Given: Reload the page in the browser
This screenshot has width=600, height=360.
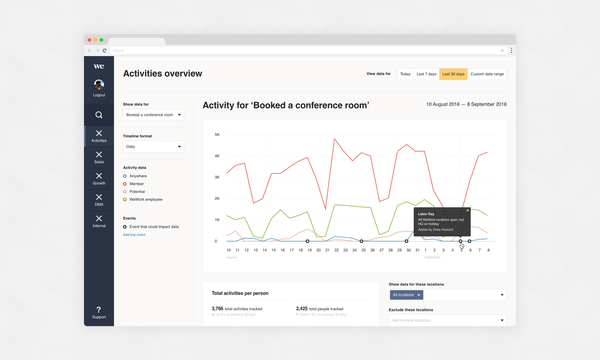Looking at the screenshot, I should click(104, 50).
